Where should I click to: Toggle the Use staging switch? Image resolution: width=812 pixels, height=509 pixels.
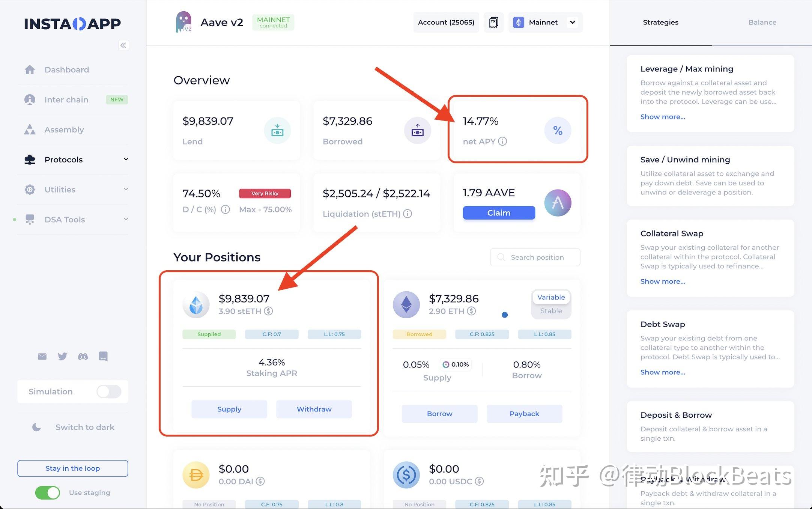point(44,492)
